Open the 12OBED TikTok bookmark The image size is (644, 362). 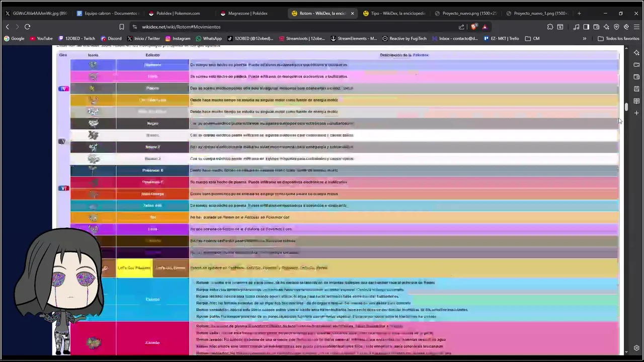tap(250, 38)
